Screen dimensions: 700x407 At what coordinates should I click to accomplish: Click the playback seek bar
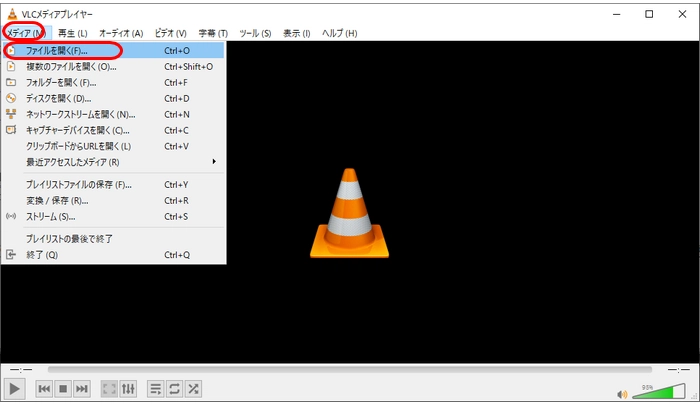(350, 370)
